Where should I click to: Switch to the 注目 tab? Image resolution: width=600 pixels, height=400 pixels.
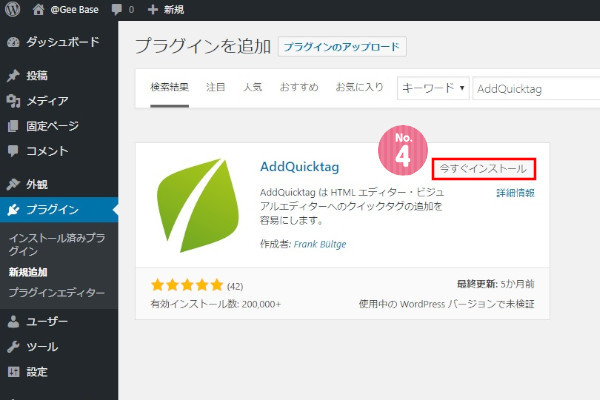[215, 87]
